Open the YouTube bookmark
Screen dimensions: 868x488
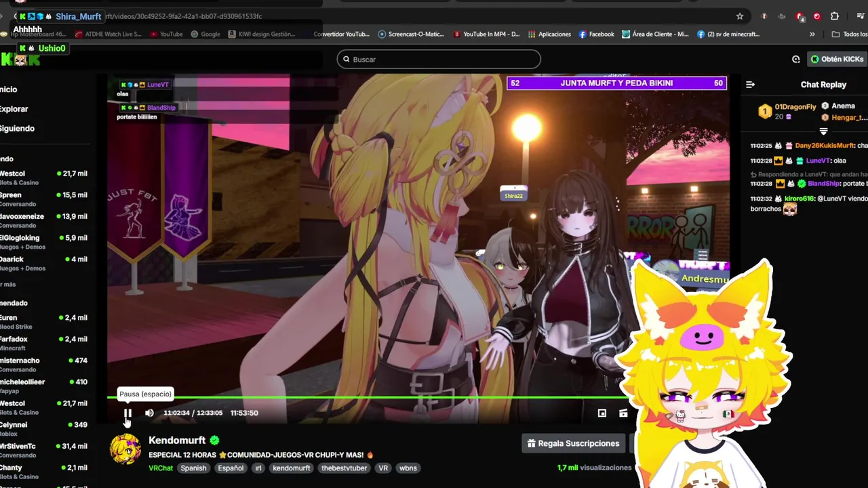pos(167,34)
